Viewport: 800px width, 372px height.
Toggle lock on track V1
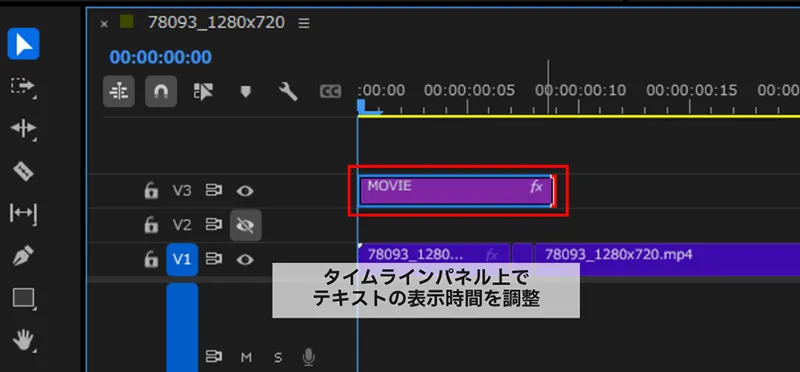click(x=151, y=260)
